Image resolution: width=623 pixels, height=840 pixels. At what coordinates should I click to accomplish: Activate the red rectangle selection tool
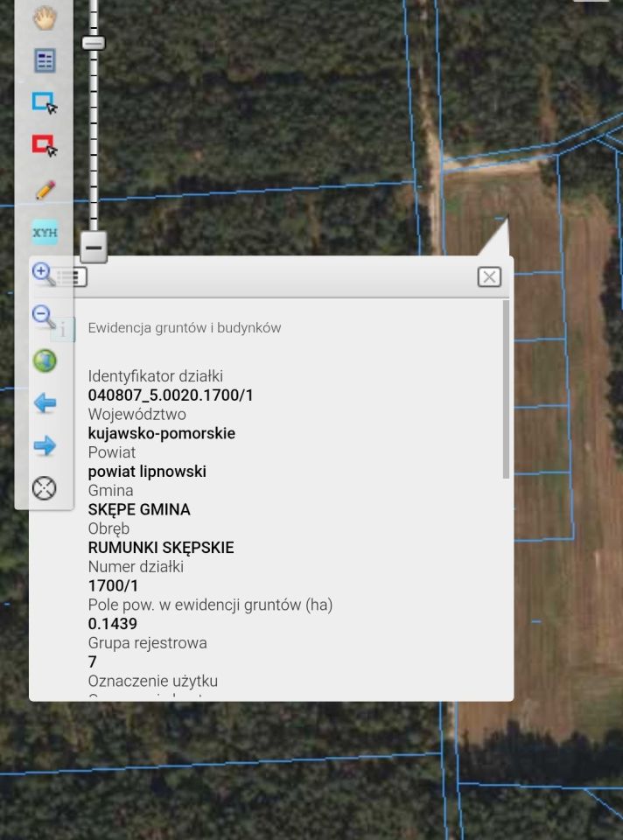coord(45,145)
